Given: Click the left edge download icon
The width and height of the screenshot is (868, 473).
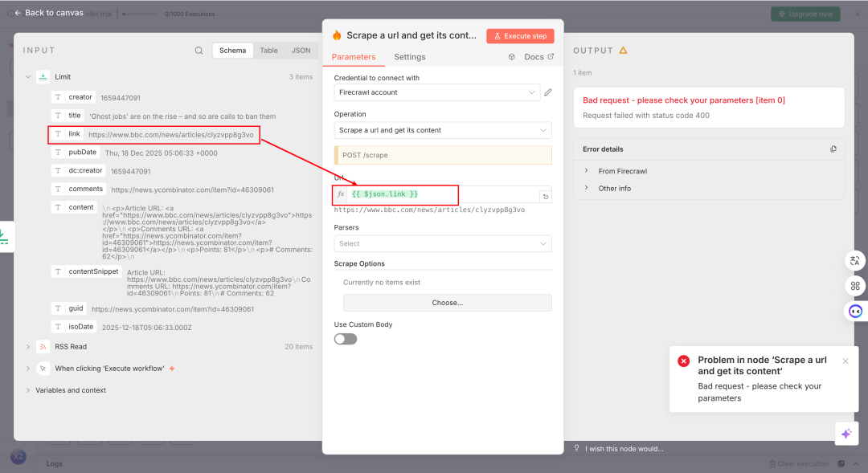Looking at the screenshot, I should coord(5,238).
